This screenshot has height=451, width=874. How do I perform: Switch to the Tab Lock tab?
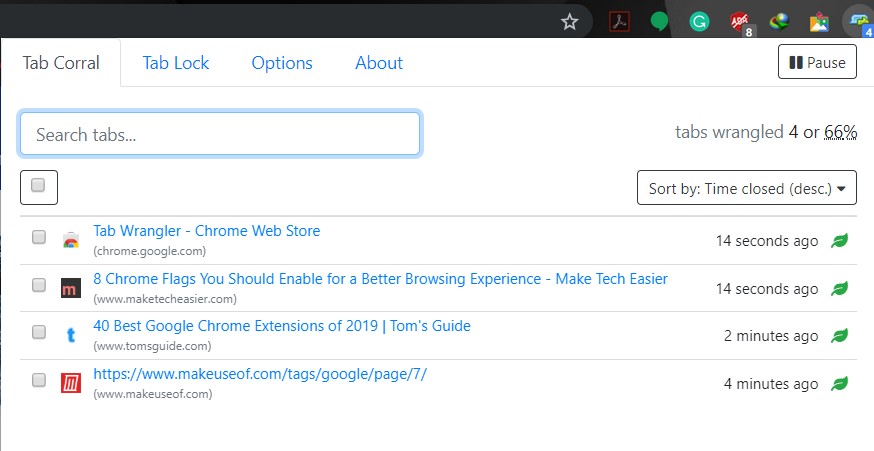coord(176,62)
